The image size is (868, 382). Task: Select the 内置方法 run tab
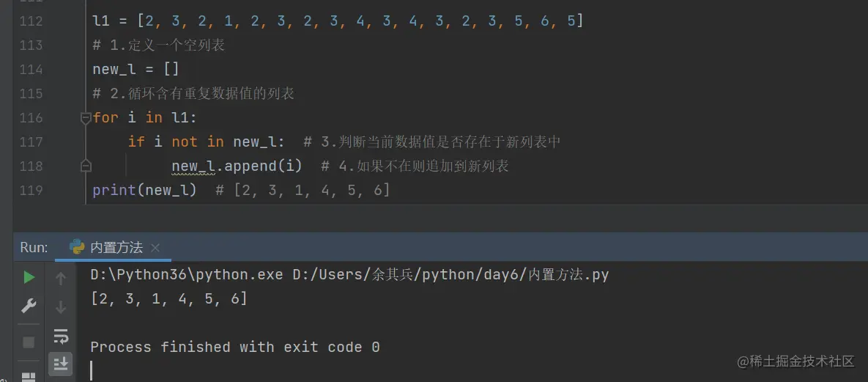(x=115, y=248)
